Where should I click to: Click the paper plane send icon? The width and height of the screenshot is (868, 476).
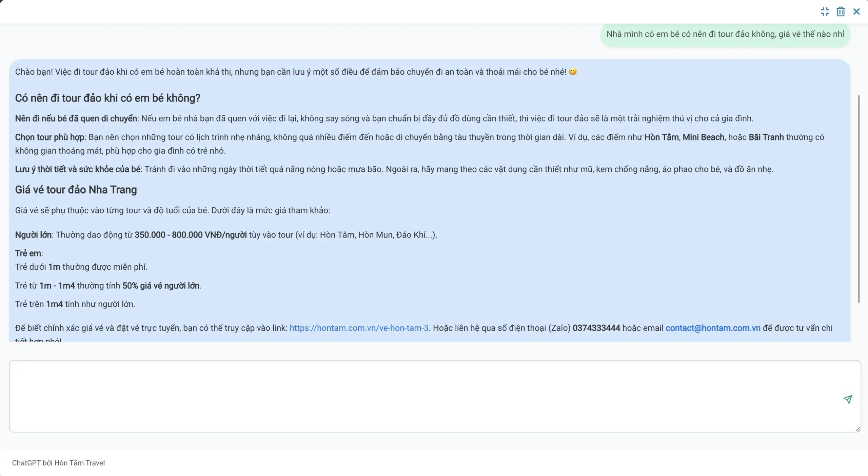847,399
